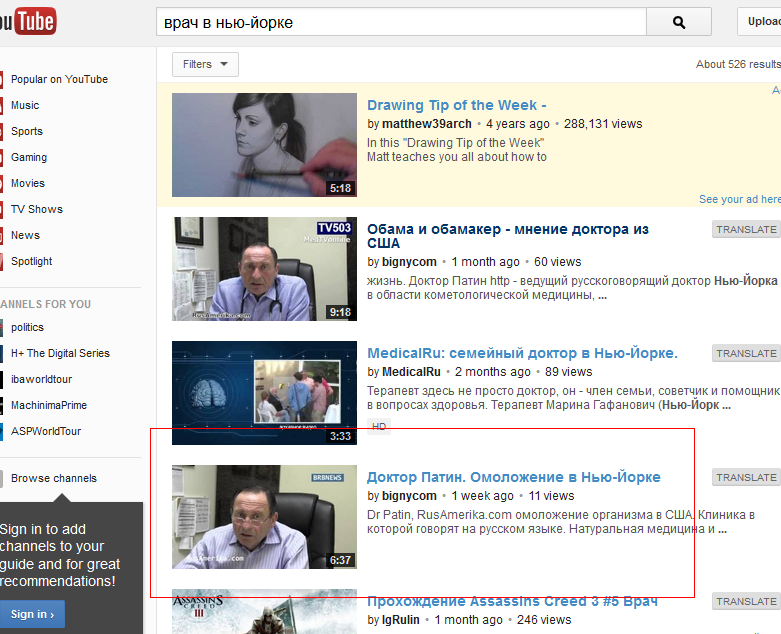Click the search field containing врач в нью-йорке
Image resolution: width=781 pixels, height=634 pixels.
click(x=401, y=22)
